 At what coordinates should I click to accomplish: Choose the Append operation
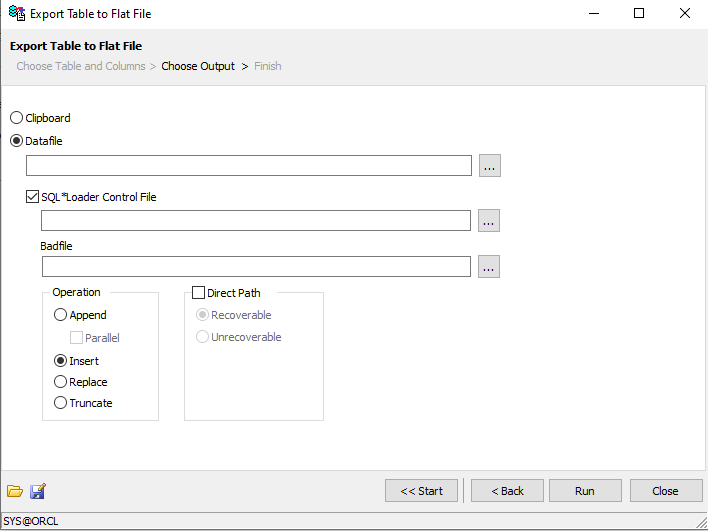[x=80, y=315]
